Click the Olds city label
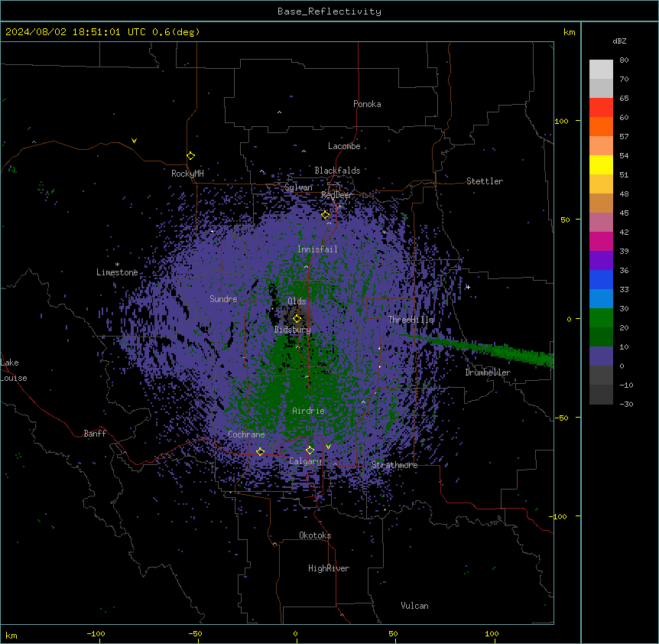This screenshot has height=644, width=659. pyautogui.click(x=297, y=301)
